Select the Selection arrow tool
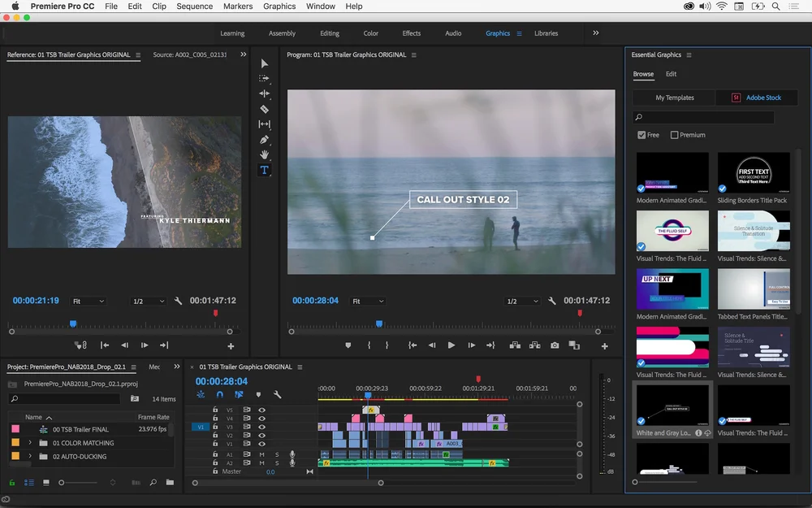Image resolution: width=812 pixels, height=508 pixels. click(x=265, y=63)
